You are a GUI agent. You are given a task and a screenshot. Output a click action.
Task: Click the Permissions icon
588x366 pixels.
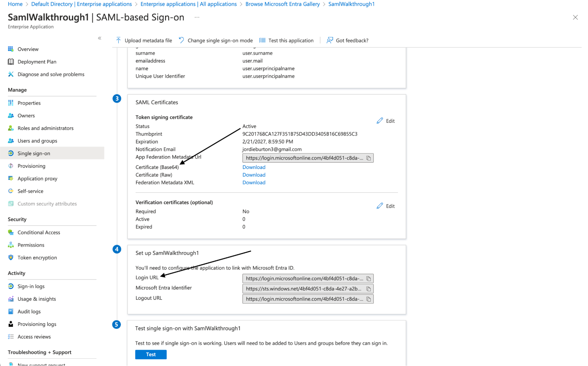point(11,245)
